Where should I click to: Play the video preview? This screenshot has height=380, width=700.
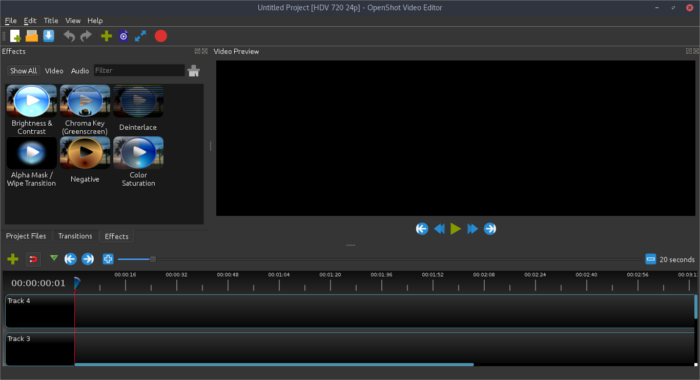[455, 229]
